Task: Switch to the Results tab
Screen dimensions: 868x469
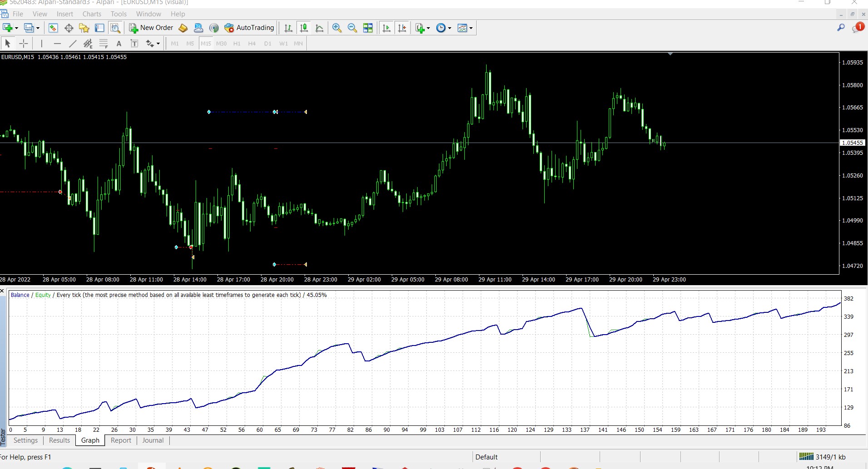Action: click(x=59, y=440)
